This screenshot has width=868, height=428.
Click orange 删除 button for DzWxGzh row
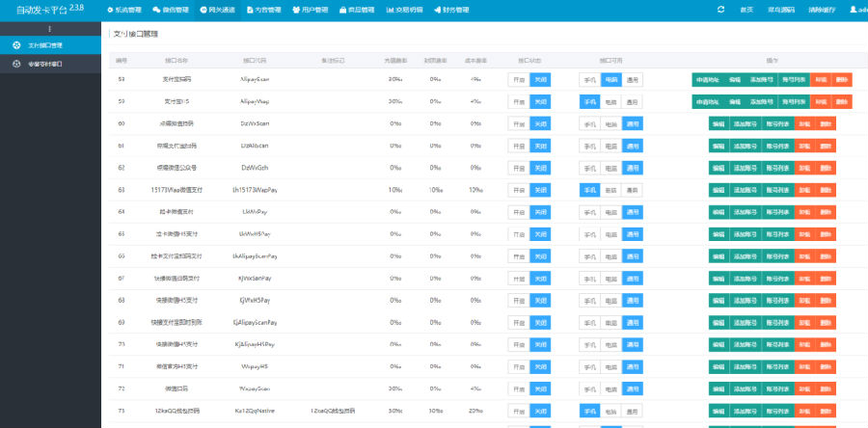[826, 168]
